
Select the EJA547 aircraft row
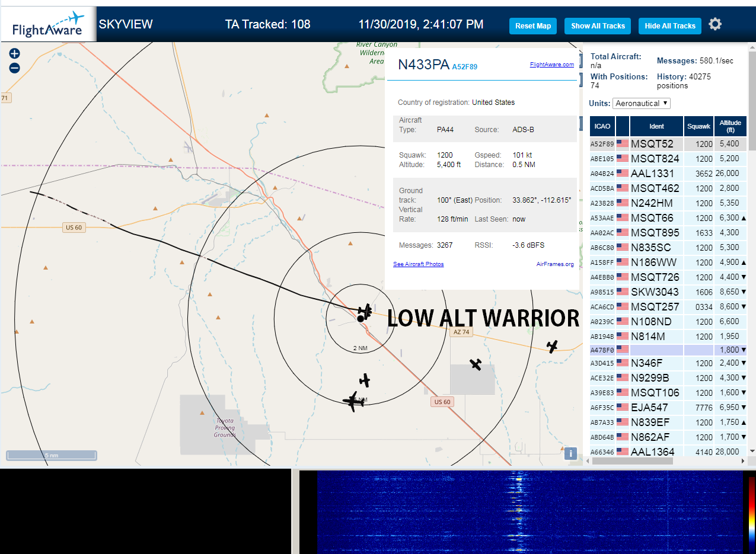[668, 408]
